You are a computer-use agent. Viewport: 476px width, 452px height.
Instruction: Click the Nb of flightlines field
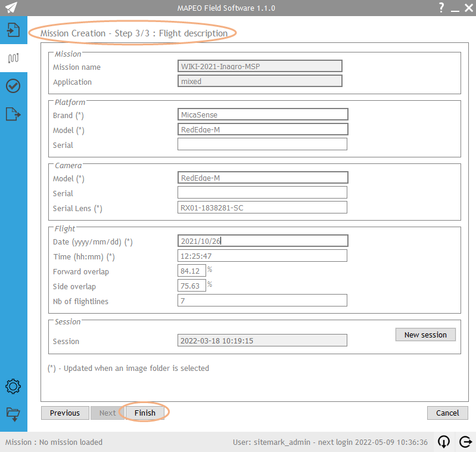click(x=262, y=301)
